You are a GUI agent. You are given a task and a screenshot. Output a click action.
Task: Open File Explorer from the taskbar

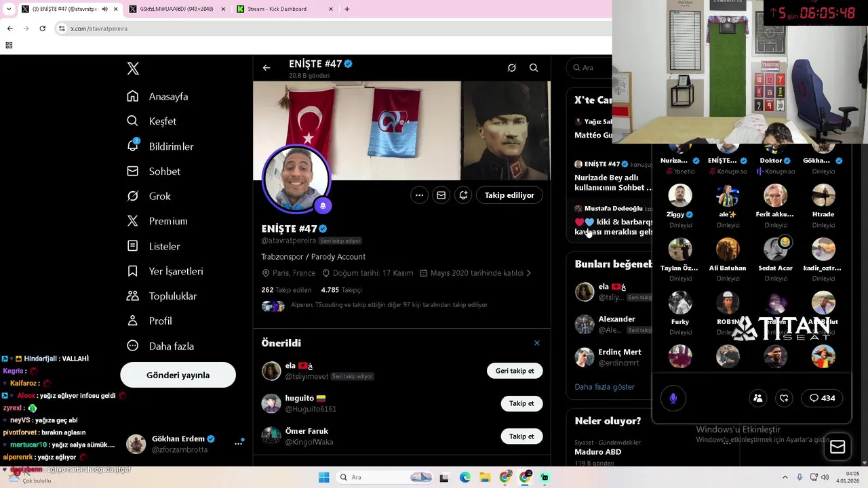[485, 477]
